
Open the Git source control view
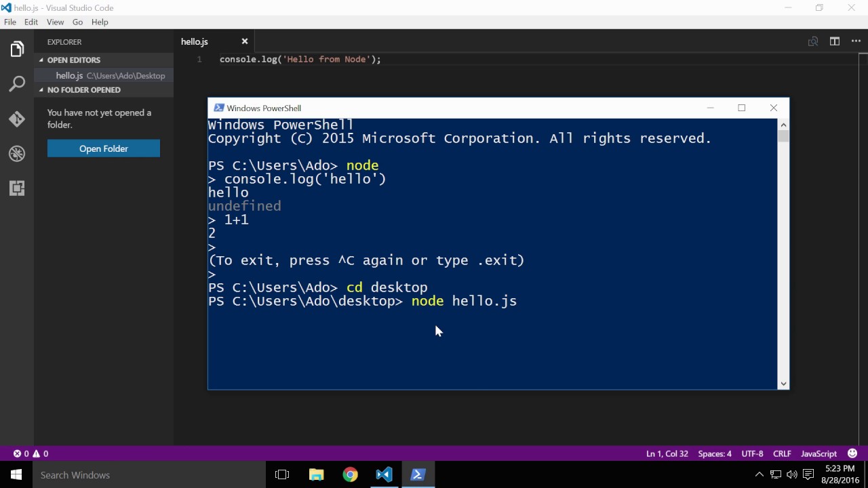[x=17, y=119]
